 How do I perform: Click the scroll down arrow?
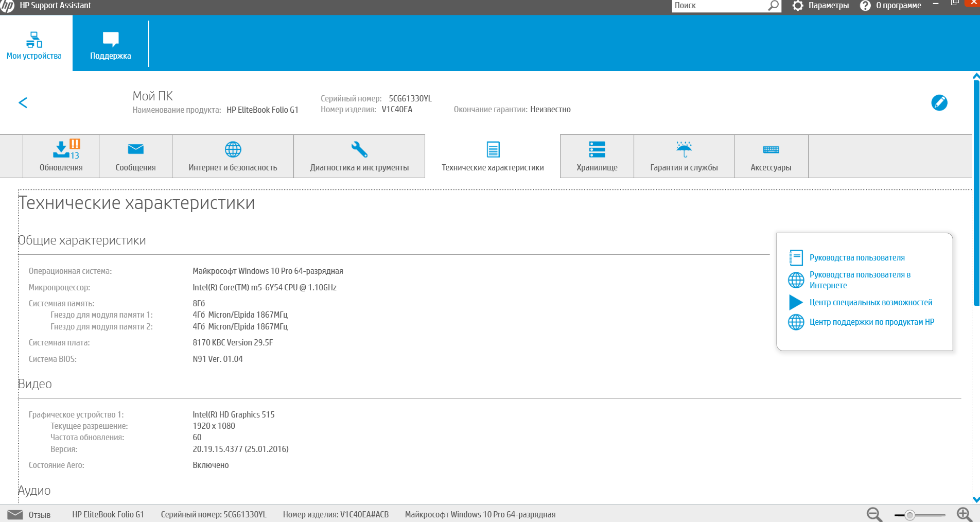point(976,499)
